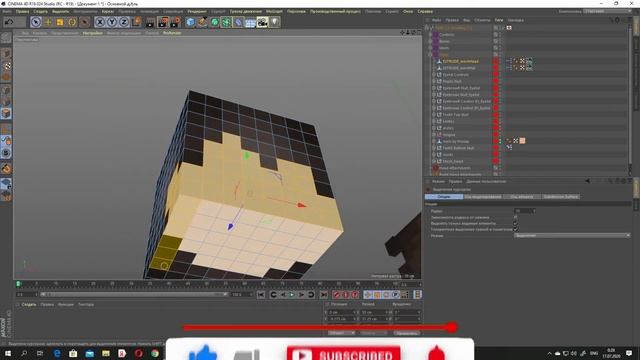Open the layout dropdown at top right
This screenshot has height=360, width=640.
[607, 11]
